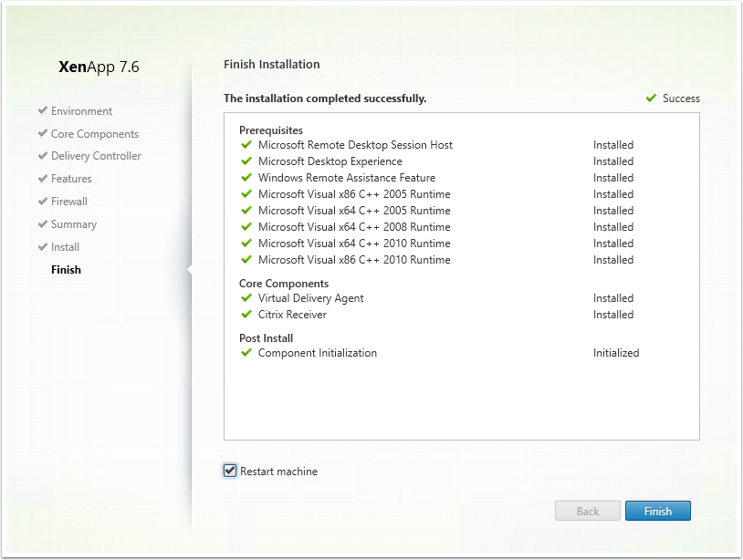Click checkmark beside x64 C++ 2005 Runtime
The height and width of the screenshot is (560, 743).
click(x=246, y=210)
